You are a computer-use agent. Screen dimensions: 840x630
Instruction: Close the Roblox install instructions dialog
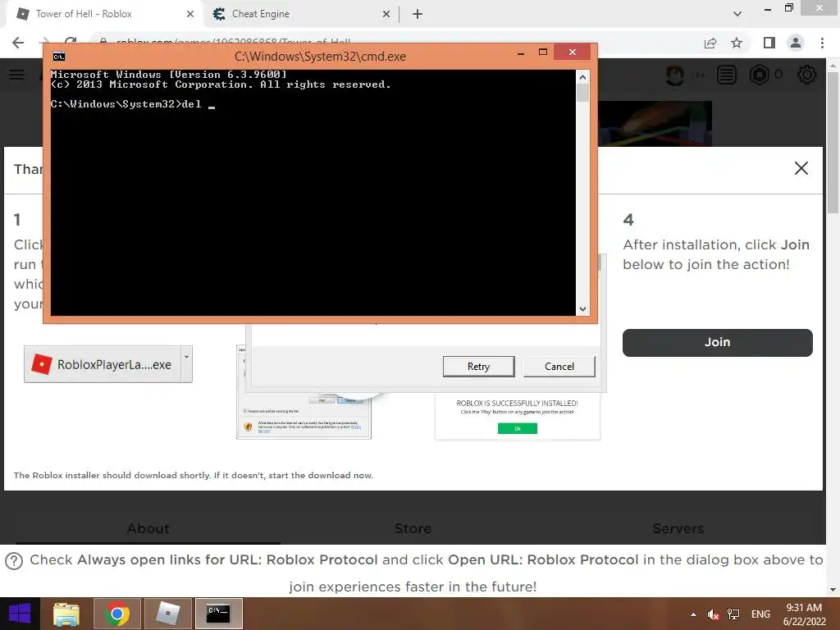[801, 168]
